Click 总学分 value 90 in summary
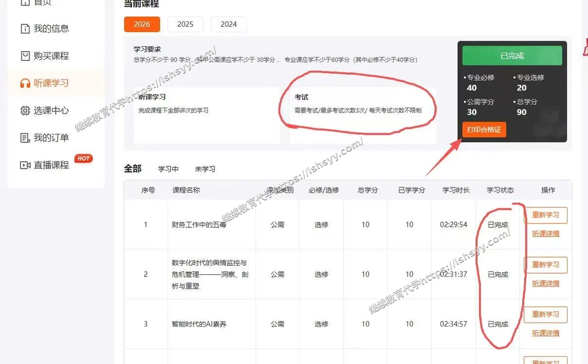Screen dimensions: 588x364 tap(522, 112)
